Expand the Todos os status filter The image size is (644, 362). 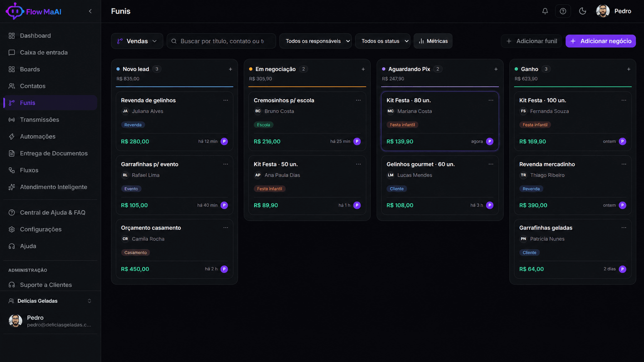click(383, 41)
